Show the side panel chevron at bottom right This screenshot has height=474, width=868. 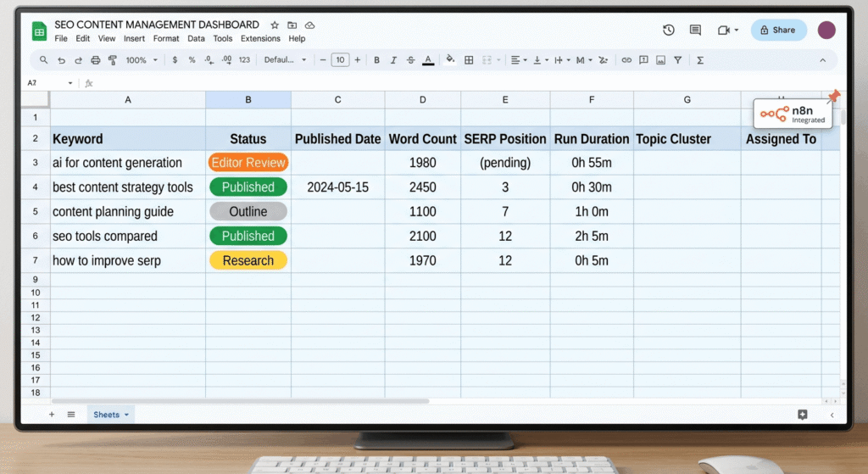click(x=832, y=415)
